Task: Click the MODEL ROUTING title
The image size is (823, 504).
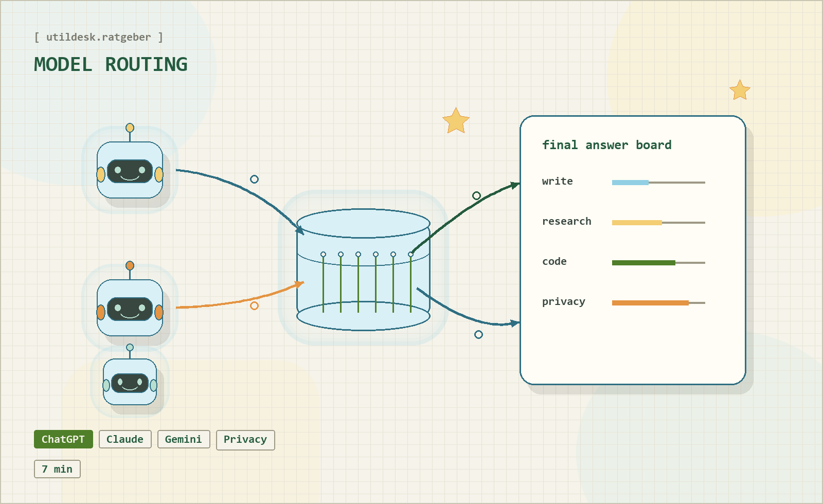Action: coord(111,65)
